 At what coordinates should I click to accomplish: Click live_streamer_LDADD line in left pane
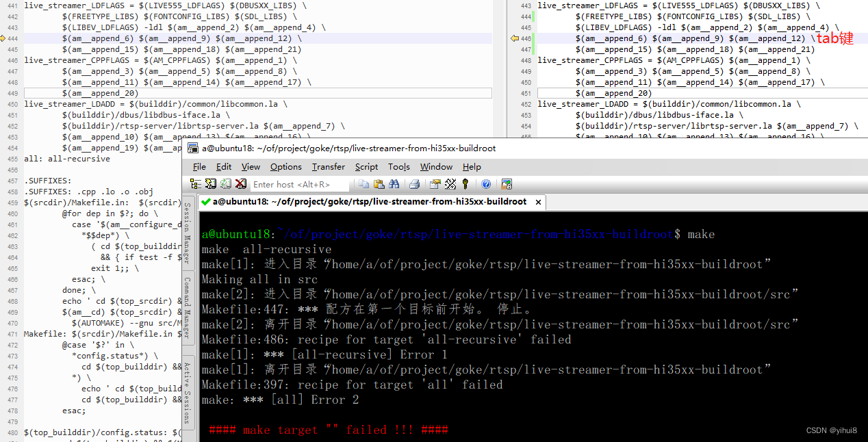point(155,104)
